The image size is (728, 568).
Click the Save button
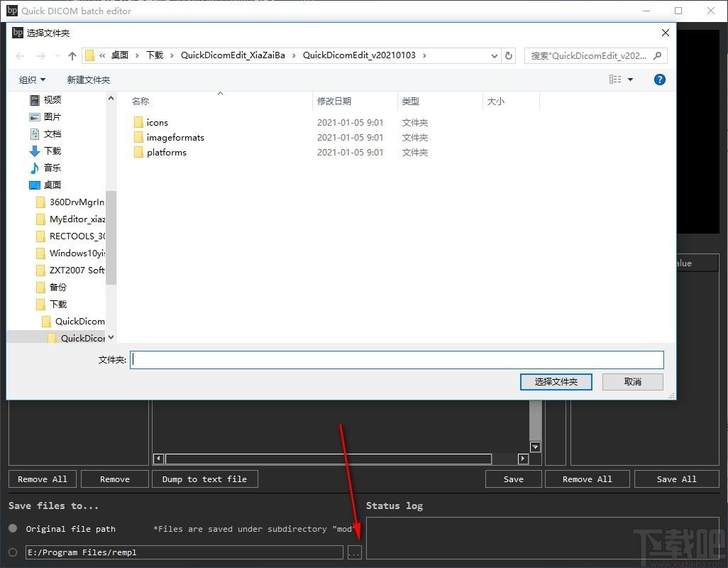point(514,479)
